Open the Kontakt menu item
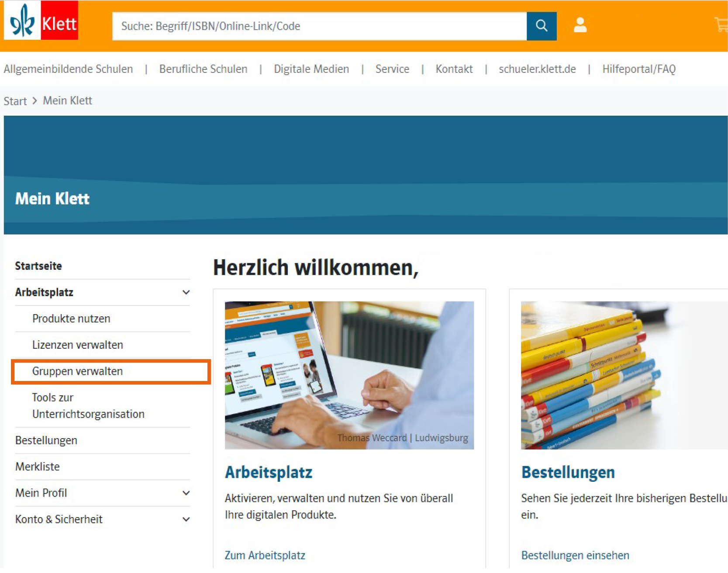The height and width of the screenshot is (573, 728). pyautogui.click(x=454, y=69)
